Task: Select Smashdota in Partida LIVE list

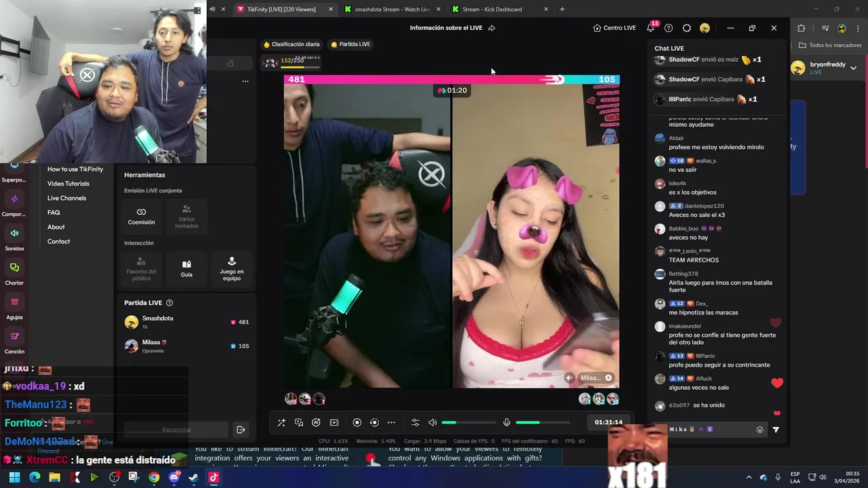Action: pyautogui.click(x=186, y=322)
